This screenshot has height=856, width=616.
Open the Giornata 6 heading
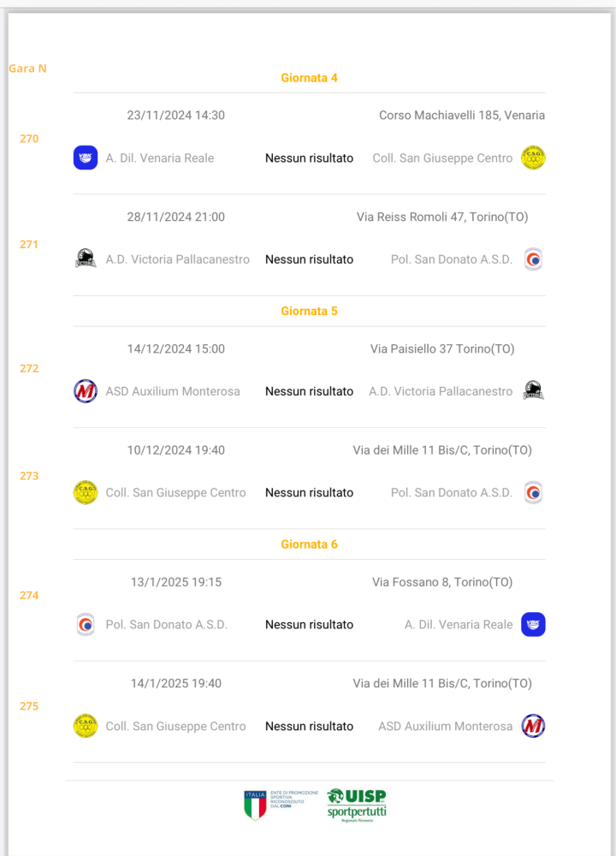coord(310,544)
